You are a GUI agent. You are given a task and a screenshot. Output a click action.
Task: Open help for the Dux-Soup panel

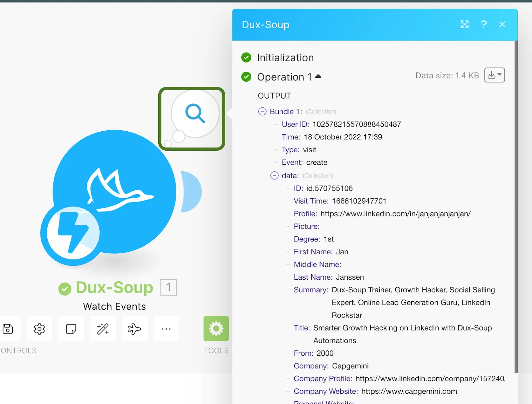point(484,24)
